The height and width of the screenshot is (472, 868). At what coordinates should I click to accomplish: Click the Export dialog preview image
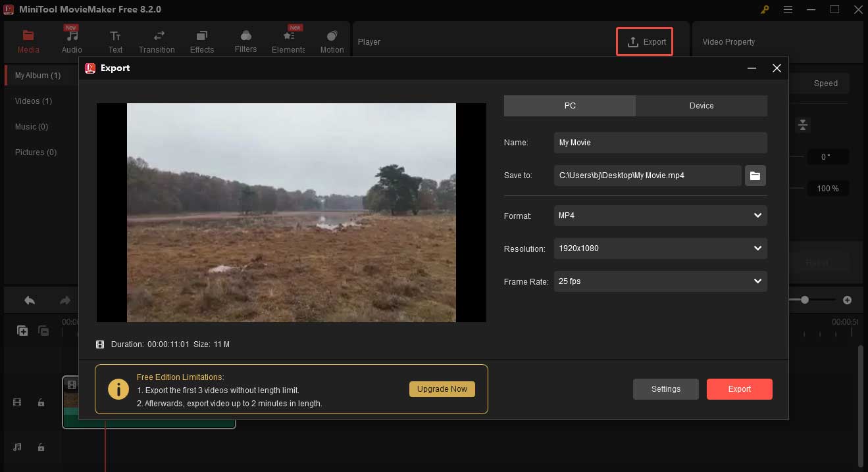(x=292, y=212)
